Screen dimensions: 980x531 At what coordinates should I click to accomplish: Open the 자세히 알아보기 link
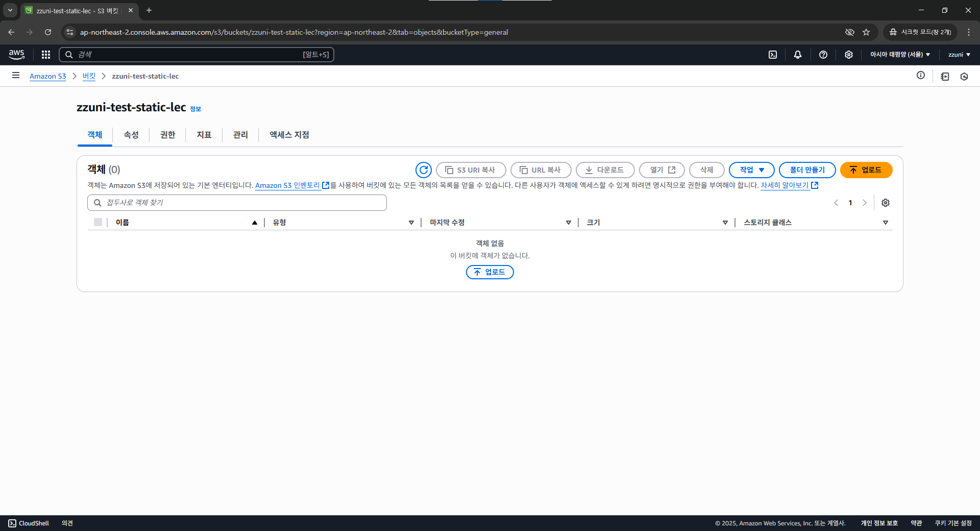click(x=789, y=185)
